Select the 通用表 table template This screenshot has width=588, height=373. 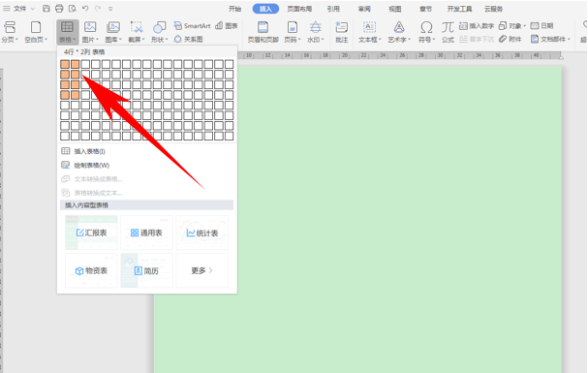(146, 233)
